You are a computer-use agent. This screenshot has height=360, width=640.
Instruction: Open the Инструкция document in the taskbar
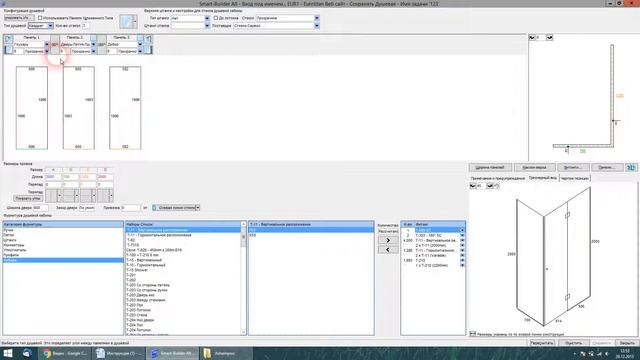tap(118, 353)
